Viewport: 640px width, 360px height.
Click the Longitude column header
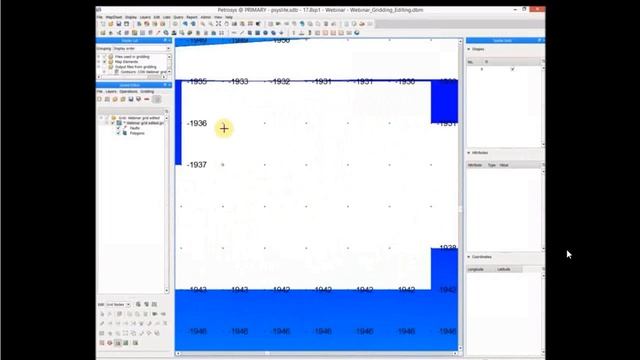click(476, 269)
